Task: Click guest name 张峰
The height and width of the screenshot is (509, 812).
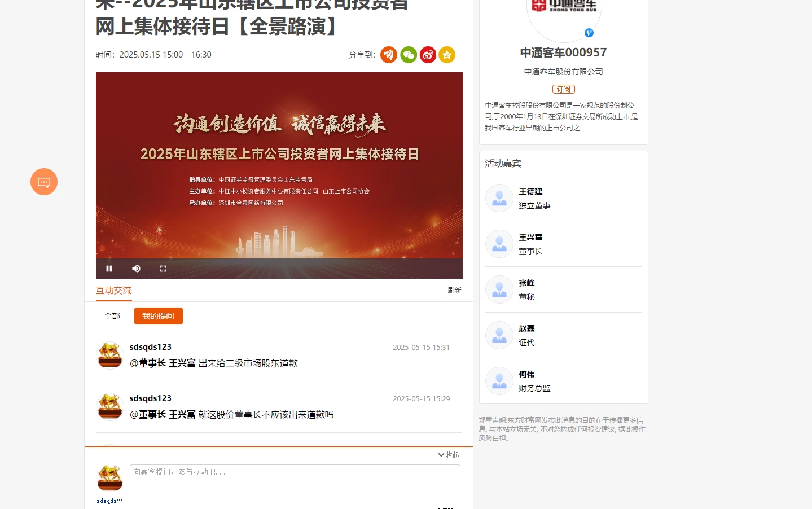Action: click(526, 283)
